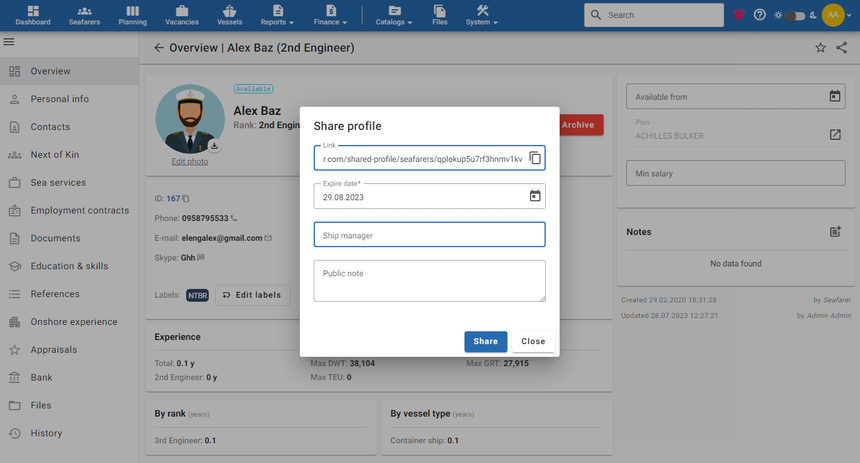Screen dimensions: 860x463
Task: Open Personal info in sidebar
Action: click(69, 99)
